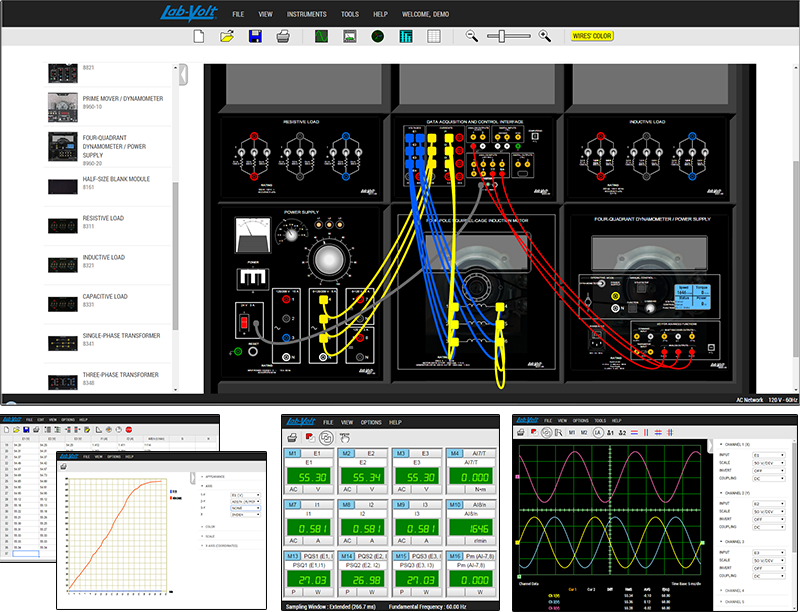Open the Help menu in main window

click(x=381, y=14)
